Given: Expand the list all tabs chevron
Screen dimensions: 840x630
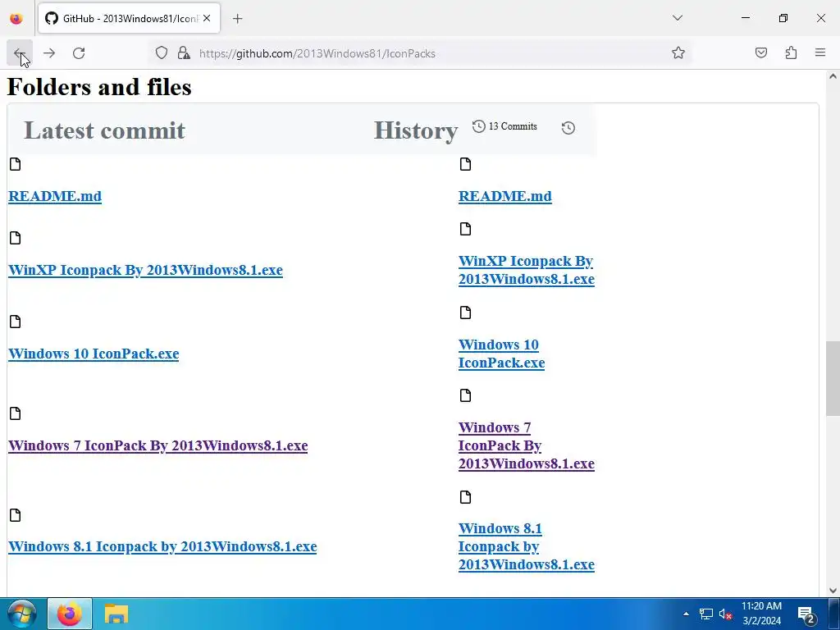Looking at the screenshot, I should click(678, 18).
